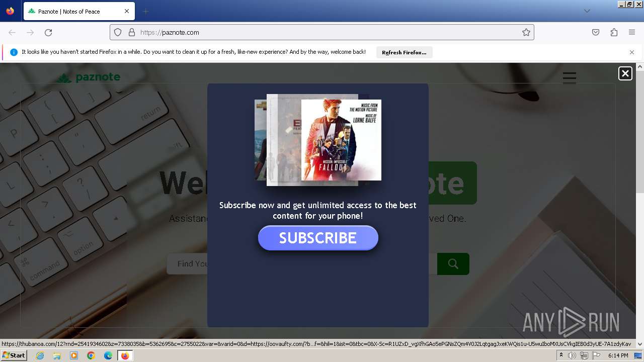The width and height of the screenshot is (644, 362).
Task: Go back using the back arrow
Action: coord(12,32)
